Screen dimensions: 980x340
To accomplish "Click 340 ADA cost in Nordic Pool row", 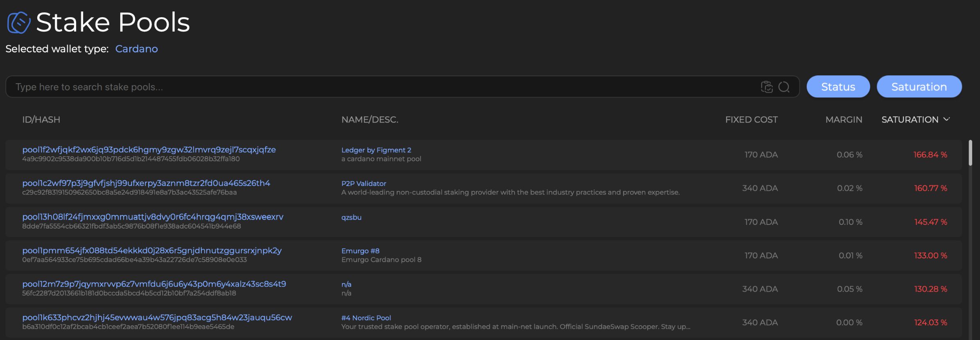I will tap(760, 323).
